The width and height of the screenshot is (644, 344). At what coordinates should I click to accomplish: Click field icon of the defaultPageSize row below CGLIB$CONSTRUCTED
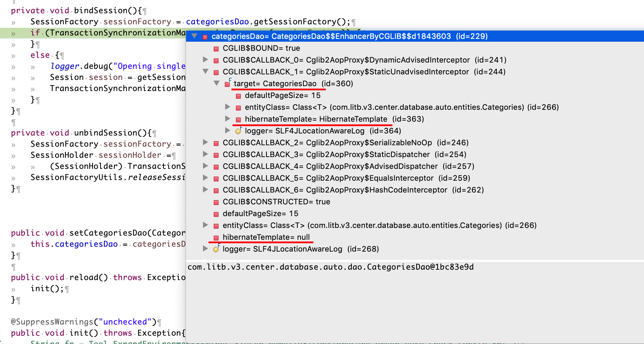(x=216, y=214)
